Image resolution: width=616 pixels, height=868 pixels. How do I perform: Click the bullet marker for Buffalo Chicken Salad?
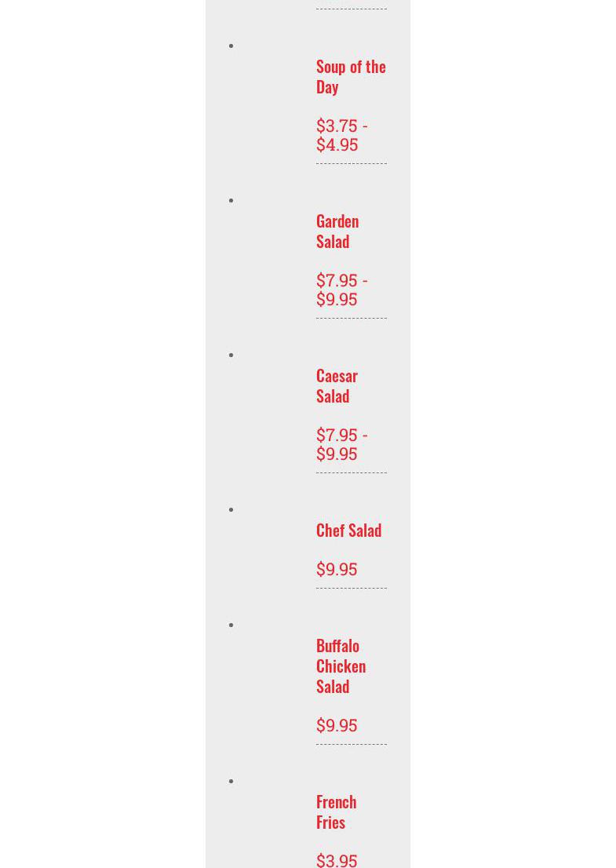pos(231,625)
